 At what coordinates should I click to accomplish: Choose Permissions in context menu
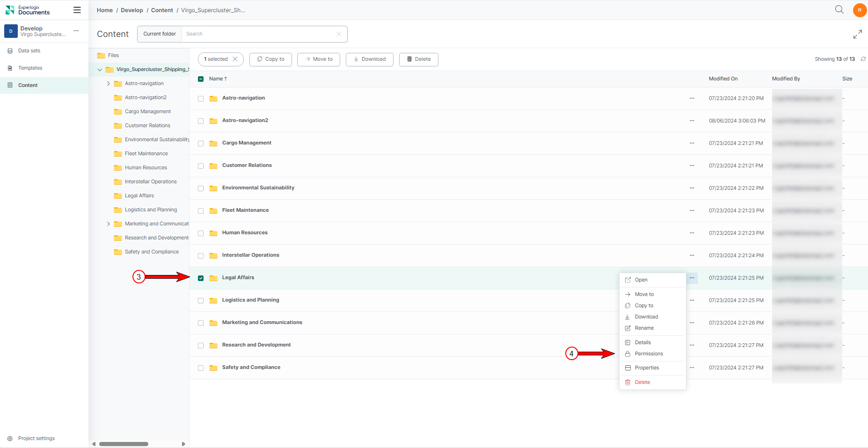coord(653,354)
